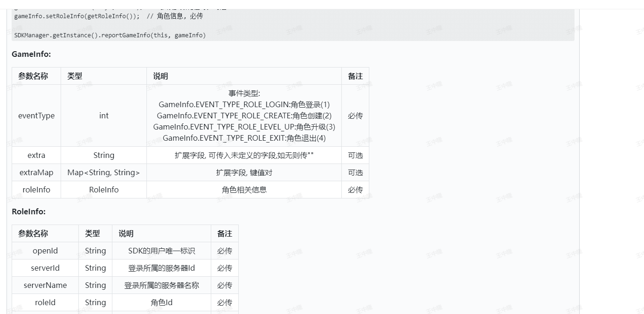Click the EVENT_TYPE_ROLE_EXIT description line

click(x=244, y=138)
